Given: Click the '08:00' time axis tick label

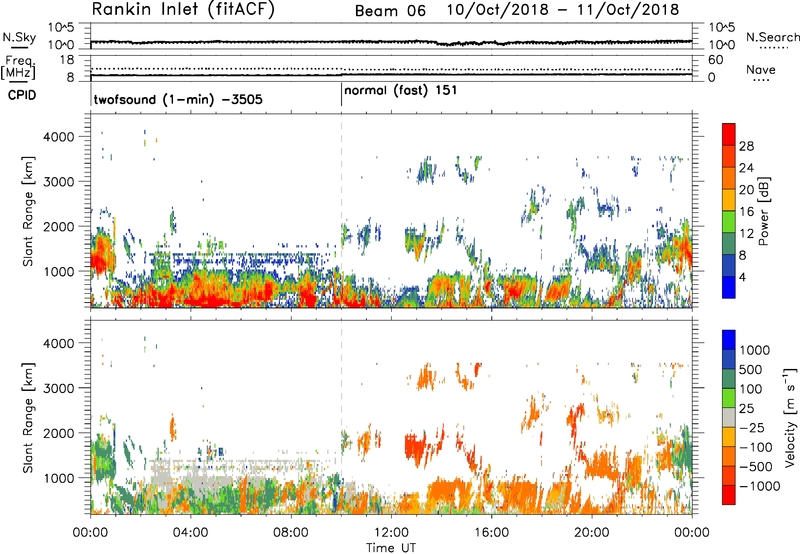Looking at the screenshot, I should coord(291,533).
